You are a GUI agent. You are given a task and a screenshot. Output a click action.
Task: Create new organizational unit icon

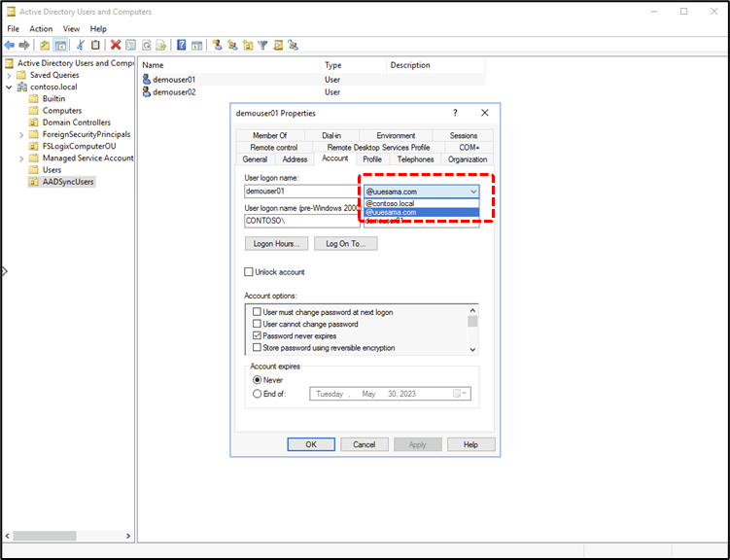coord(248,45)
